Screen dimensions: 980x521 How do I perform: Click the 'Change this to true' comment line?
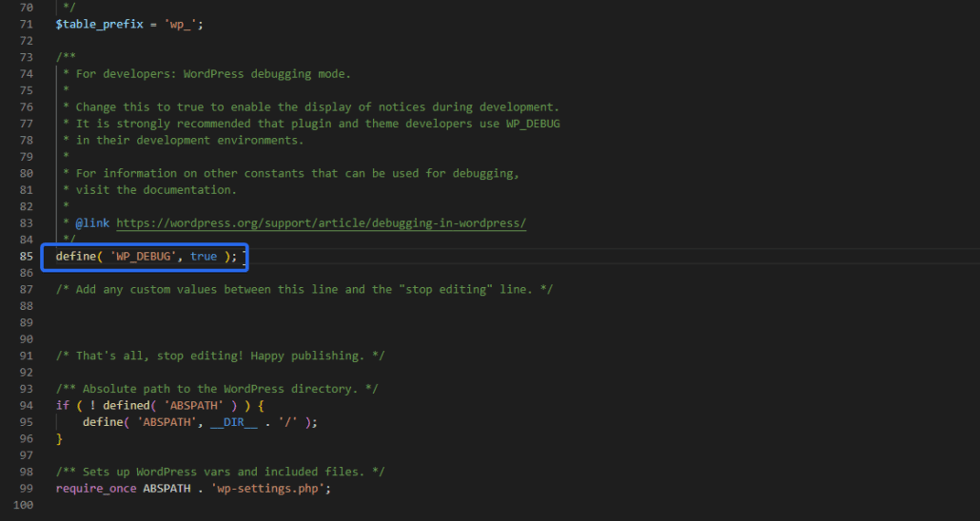pos(318,106)
